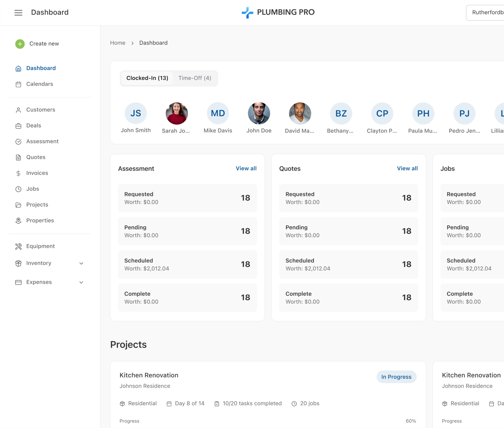Click the Kitchen Renovation progress bar
Image resolution: width=504 pixels, height=428 pixels.
click(267, 427)
